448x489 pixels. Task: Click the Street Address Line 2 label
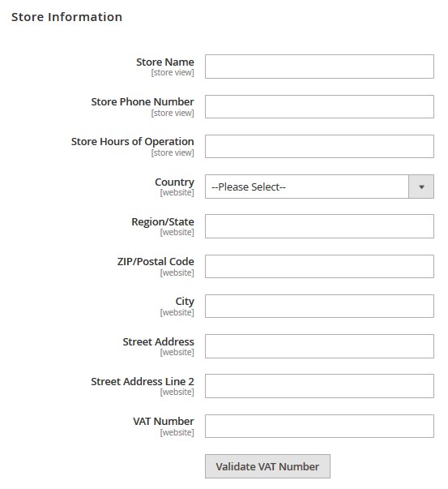[143, 381]
